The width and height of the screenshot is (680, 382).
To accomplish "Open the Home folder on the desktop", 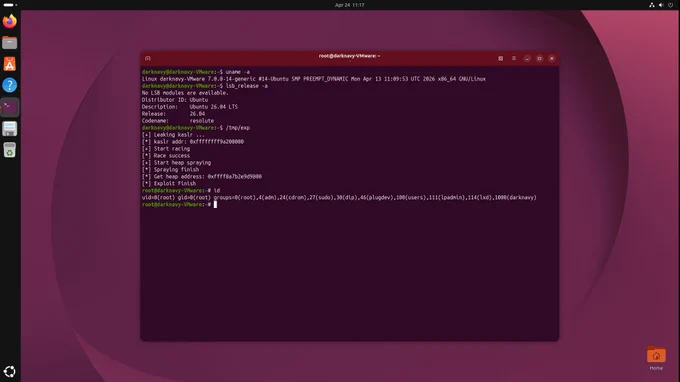I will tap(656, 358).
